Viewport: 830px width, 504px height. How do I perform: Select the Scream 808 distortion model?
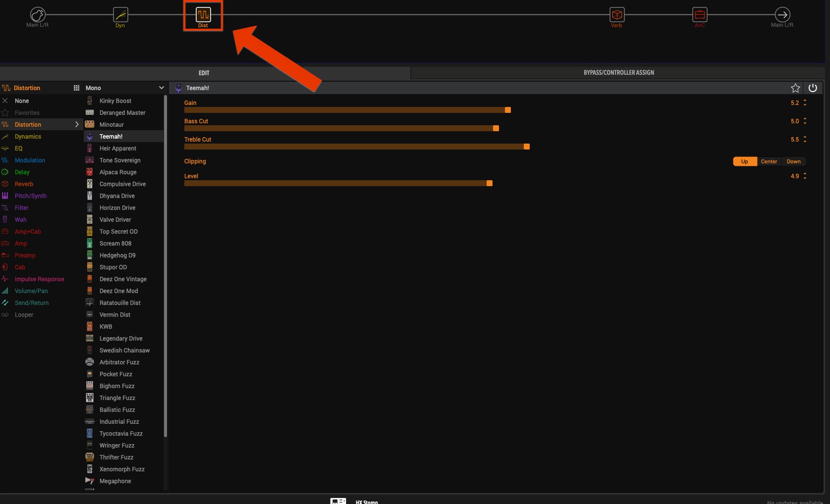coord(115,244)
